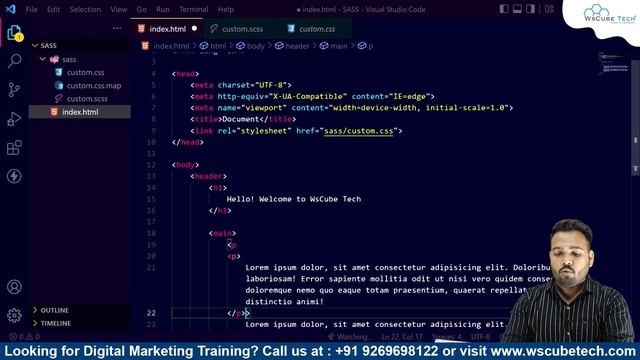640x360 pixels.
Task: Click the editor vertical scrollbar
Action: pos(636,118)
